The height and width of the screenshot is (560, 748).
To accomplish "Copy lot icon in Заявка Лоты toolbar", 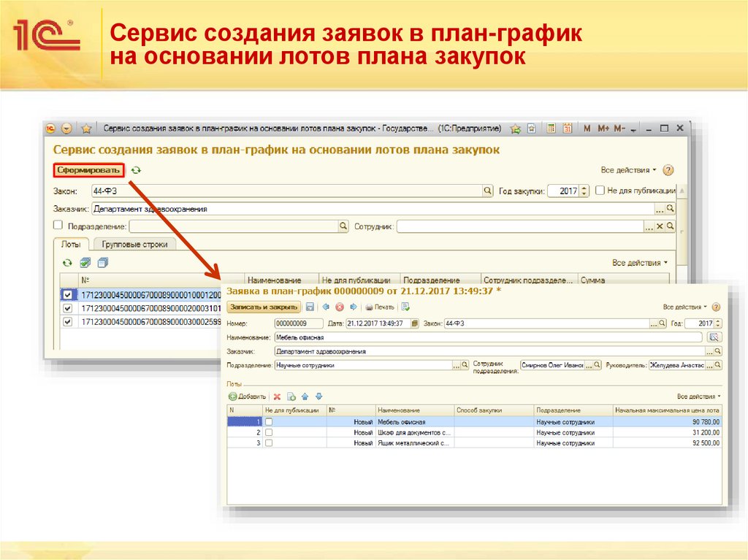I will [x=291, y=396].
